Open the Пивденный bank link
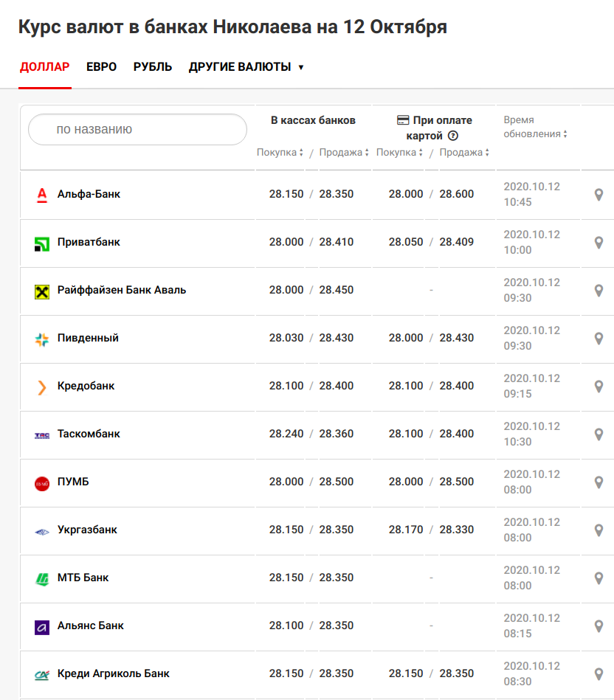 (x=88, y=338)
